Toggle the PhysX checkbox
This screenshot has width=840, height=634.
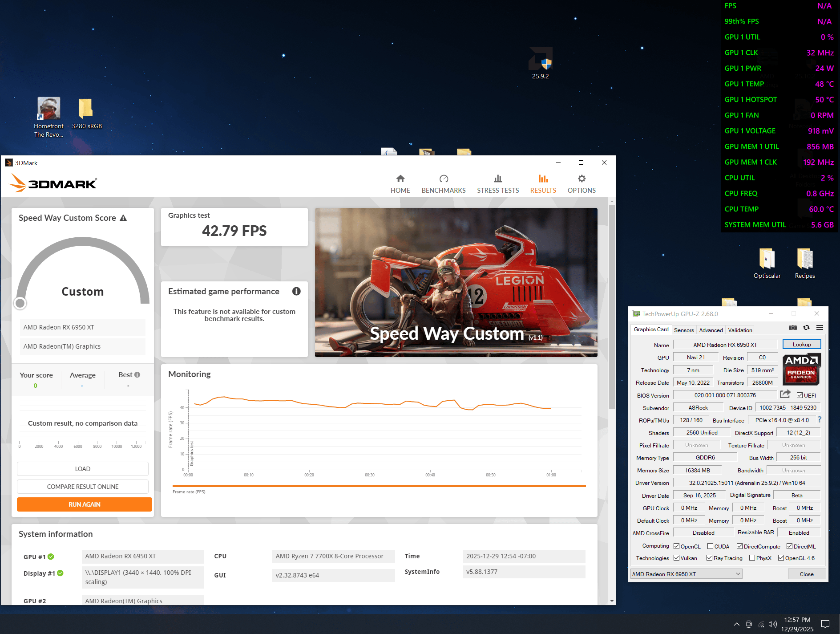tap(752, 558)
